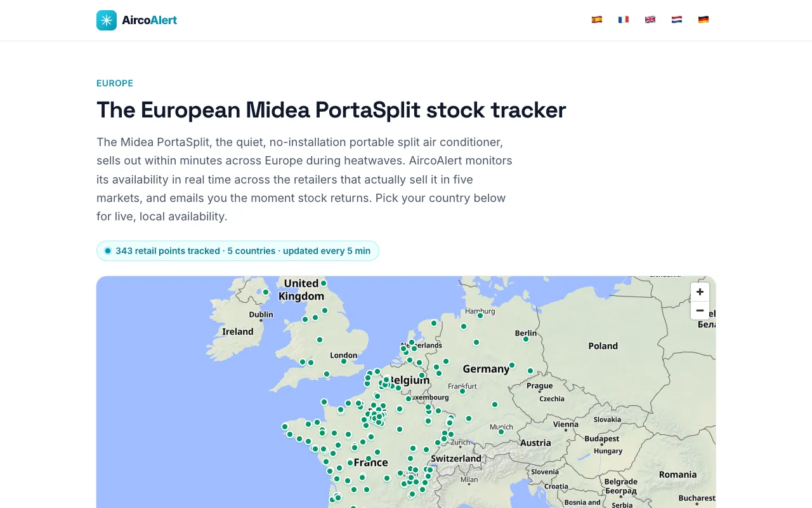Select the German flag in header
Viewport: 812px width, 508px height.
coord(704,20)
